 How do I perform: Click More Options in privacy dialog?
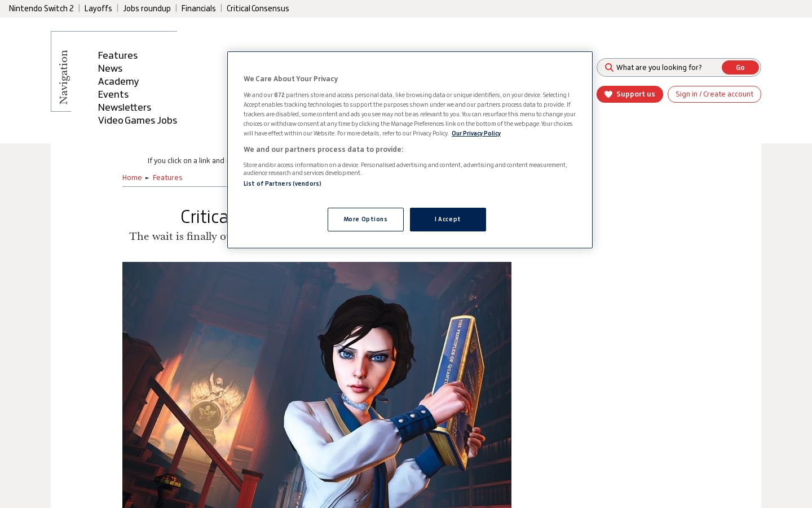point(365,220)
